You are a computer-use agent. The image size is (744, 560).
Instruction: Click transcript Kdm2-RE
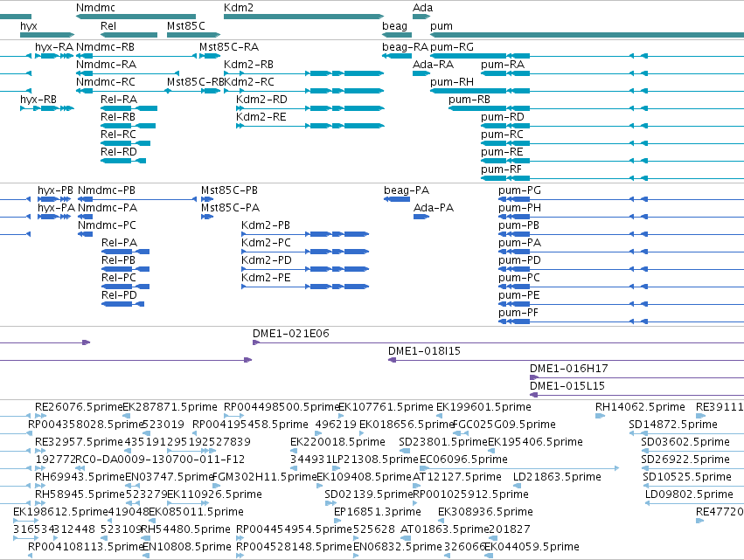click(x=261, y=117)
